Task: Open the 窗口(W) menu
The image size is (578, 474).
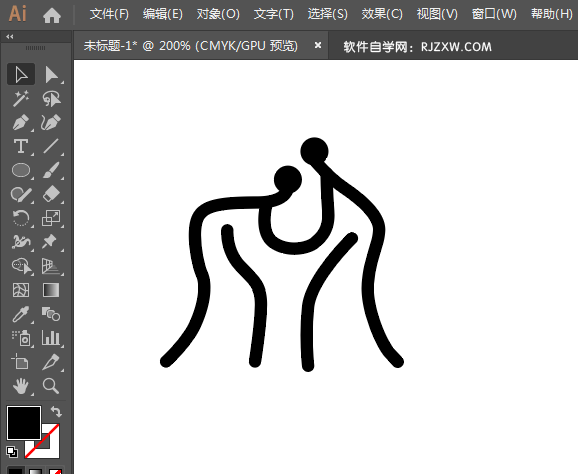Action: [494, 14]
